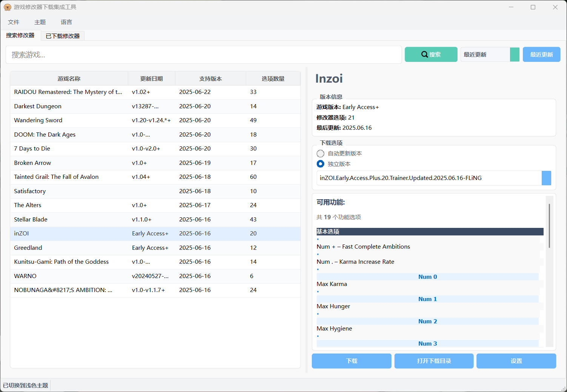Open the 最近更新 sort dropdown

coord(490,55)
